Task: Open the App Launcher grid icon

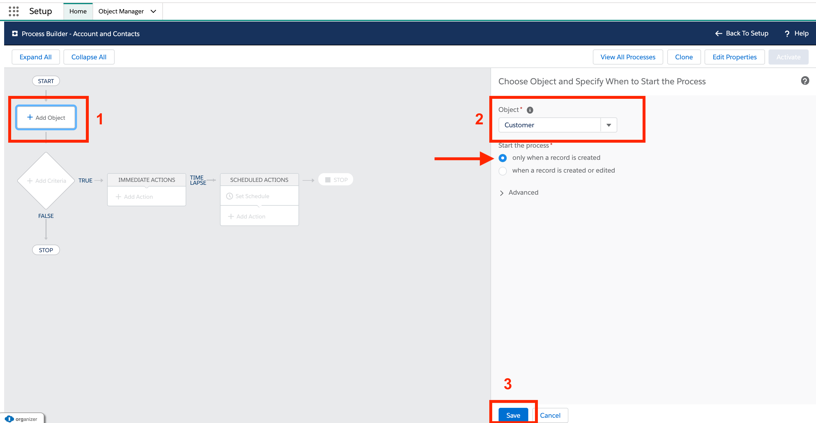Action: [x=14, y=11]
